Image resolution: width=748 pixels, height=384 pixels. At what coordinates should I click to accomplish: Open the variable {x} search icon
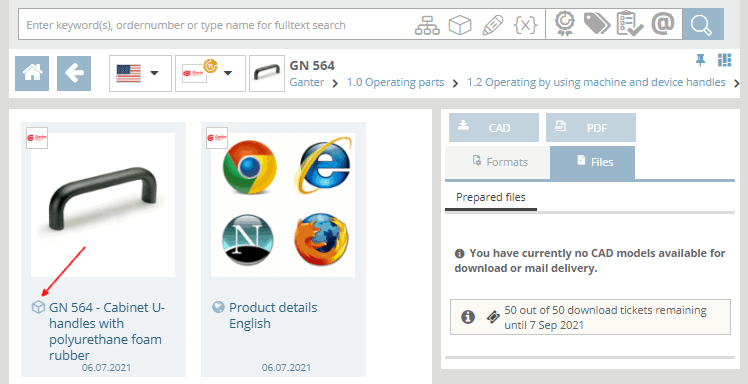tap(526, 25)
